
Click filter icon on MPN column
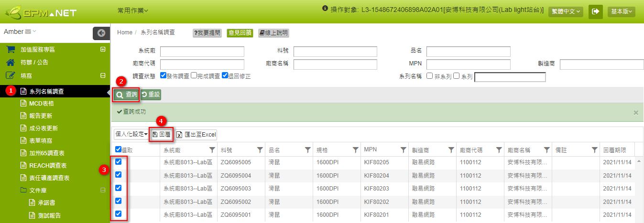pyautogui.click(x=403, y=150)
